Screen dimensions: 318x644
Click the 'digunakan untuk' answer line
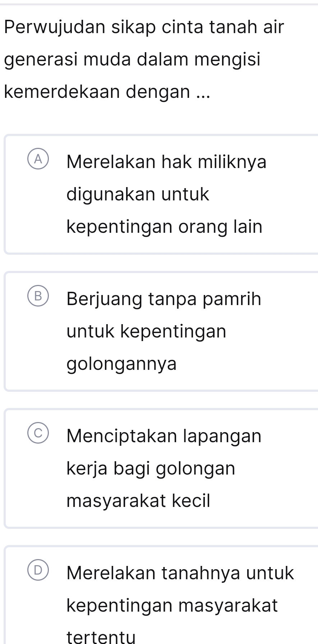(138, 195)
